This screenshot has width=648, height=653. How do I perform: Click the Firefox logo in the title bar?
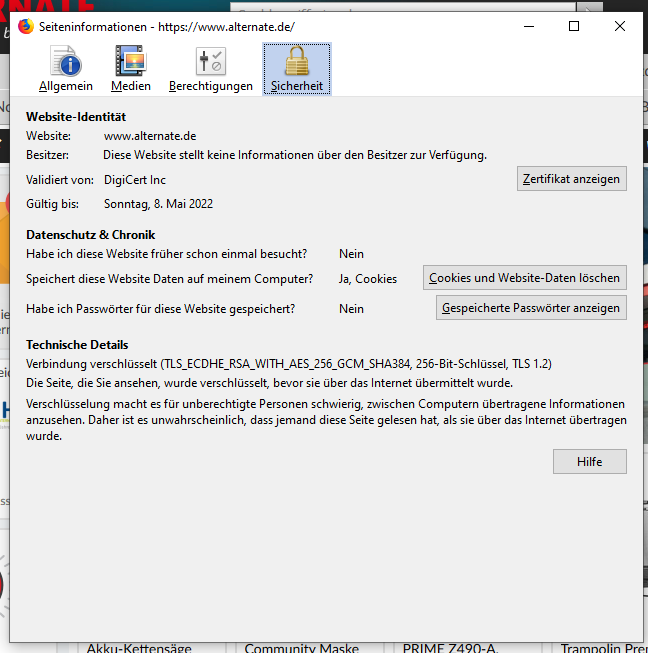coord(26,26)
